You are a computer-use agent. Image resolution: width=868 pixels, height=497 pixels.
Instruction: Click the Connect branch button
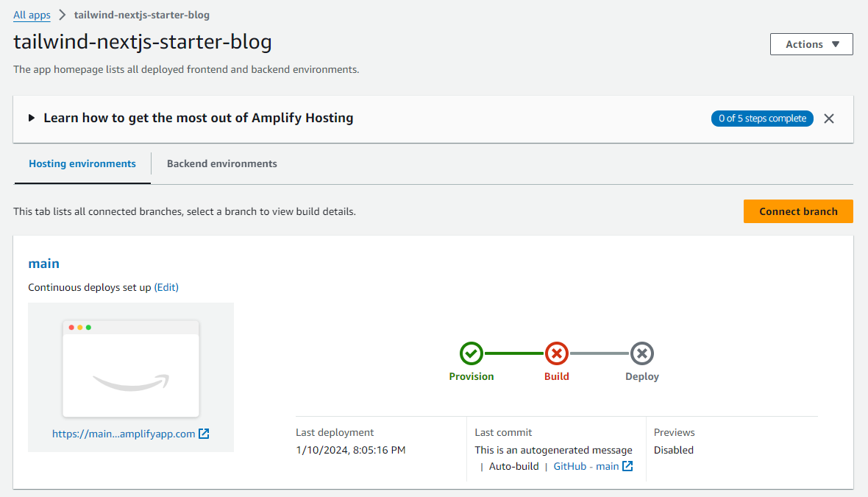[x=798, y=211]
